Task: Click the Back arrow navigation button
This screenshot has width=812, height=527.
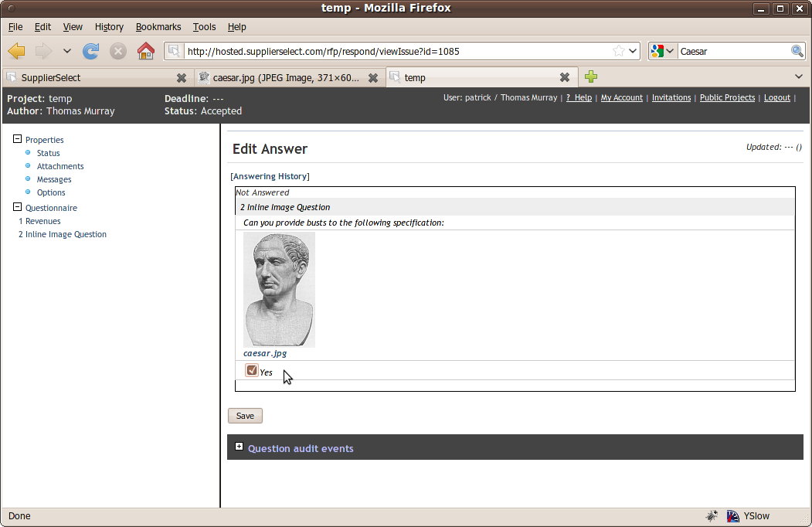Action: (17, 51)
